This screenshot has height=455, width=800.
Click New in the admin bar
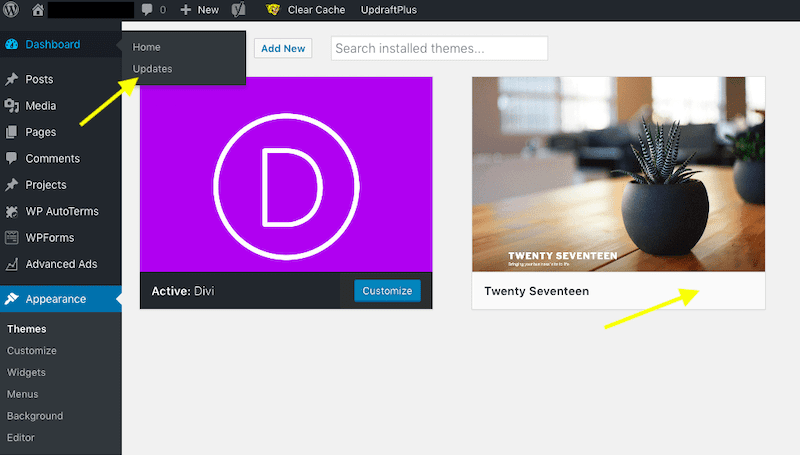[208, 10]
